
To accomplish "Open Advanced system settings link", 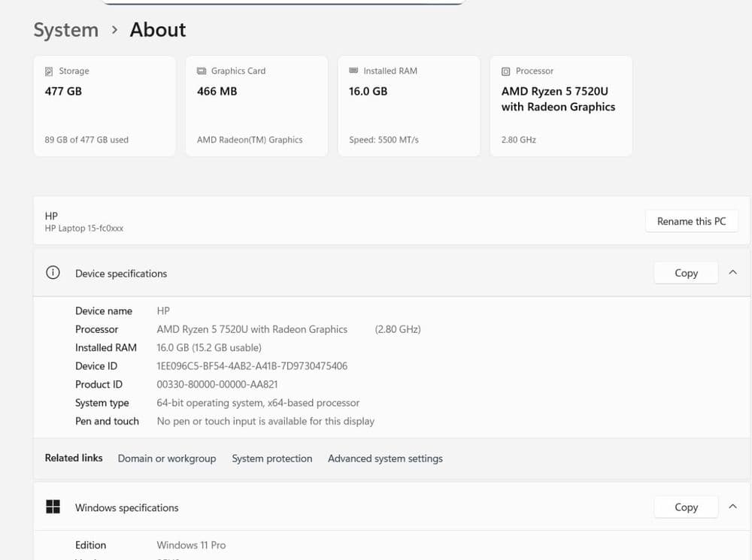I will point(385,459).
